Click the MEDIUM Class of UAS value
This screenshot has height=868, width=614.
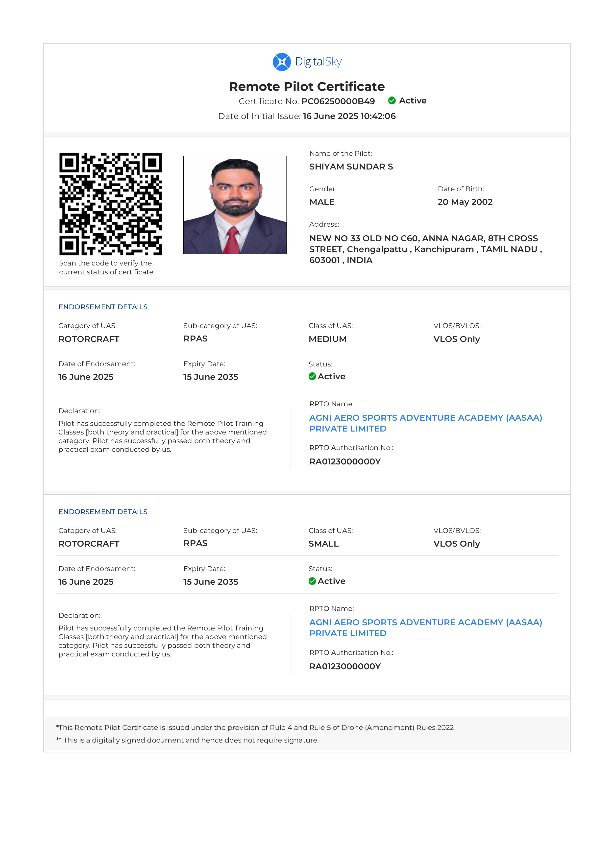click(327, 339)
